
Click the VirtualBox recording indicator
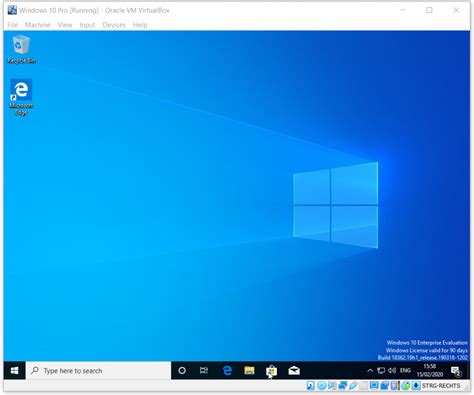point(384,386)
